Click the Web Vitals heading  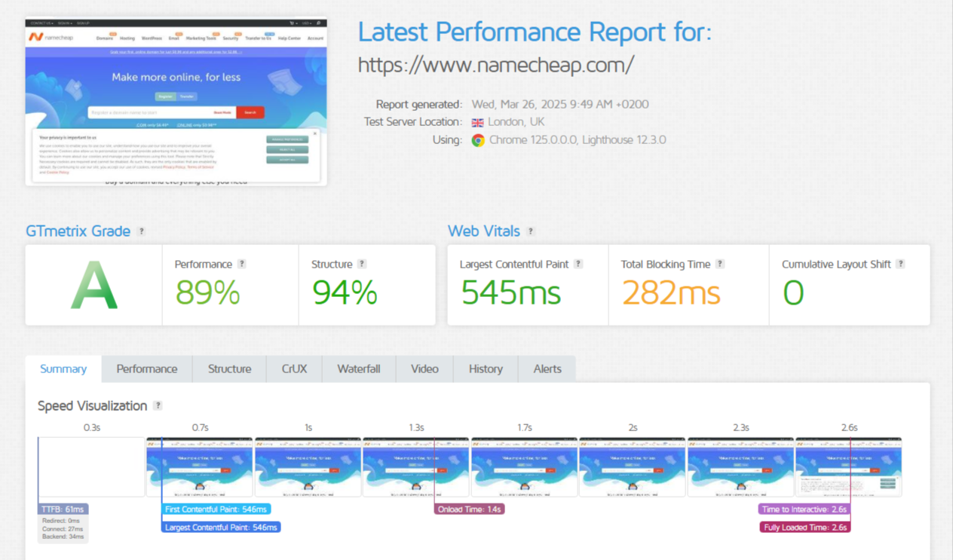(484, 231)
